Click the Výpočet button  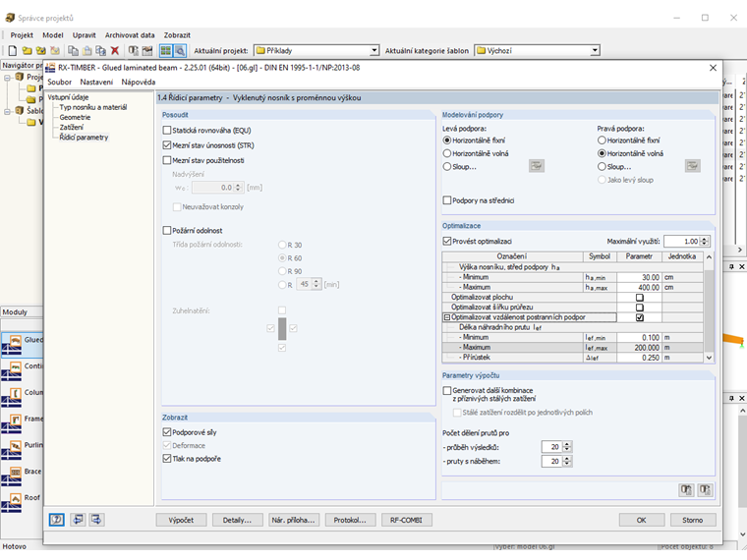tap(181, 520)
